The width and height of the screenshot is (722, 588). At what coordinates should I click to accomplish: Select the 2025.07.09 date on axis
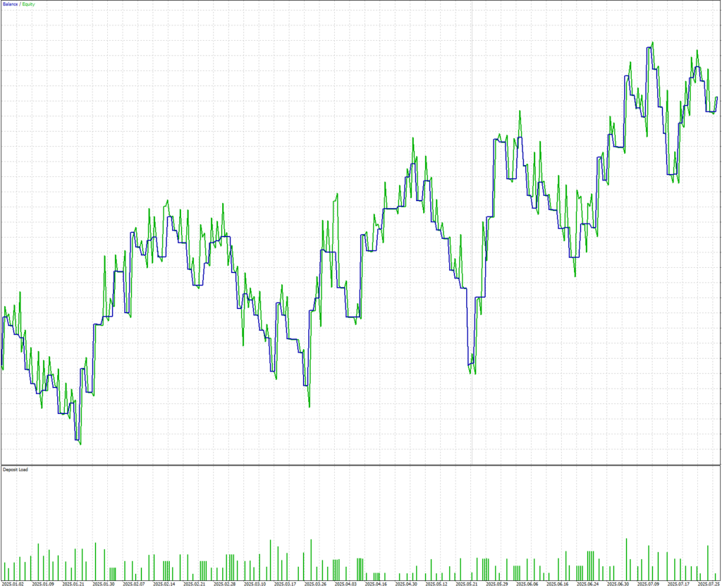coord(649,584)
